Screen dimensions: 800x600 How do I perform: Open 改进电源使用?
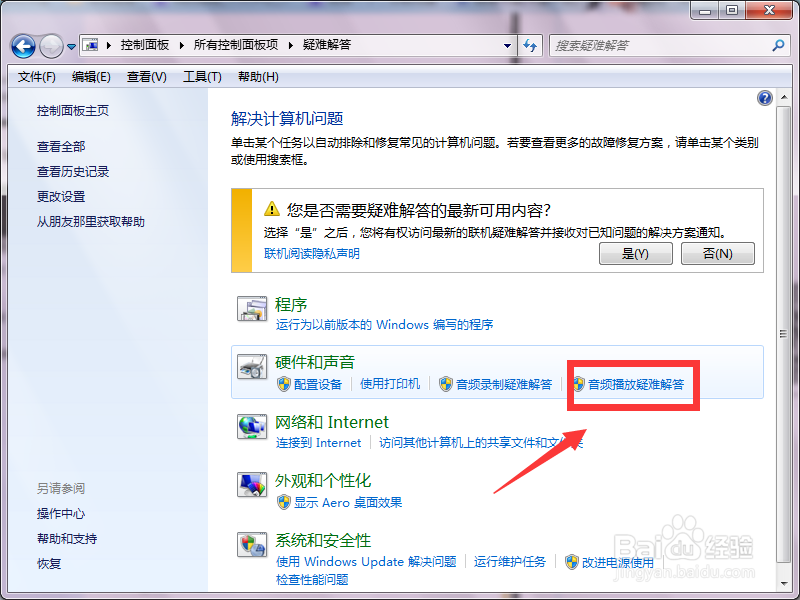[618, 562]
